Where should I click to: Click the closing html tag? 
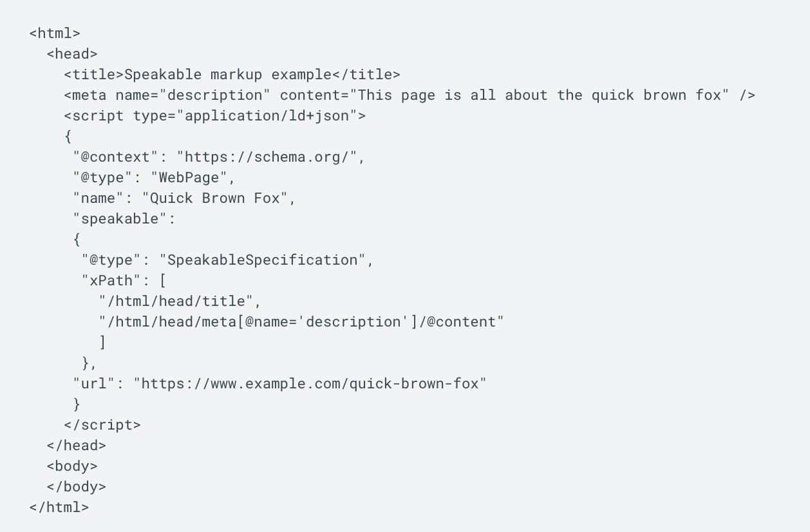(59, 508)
